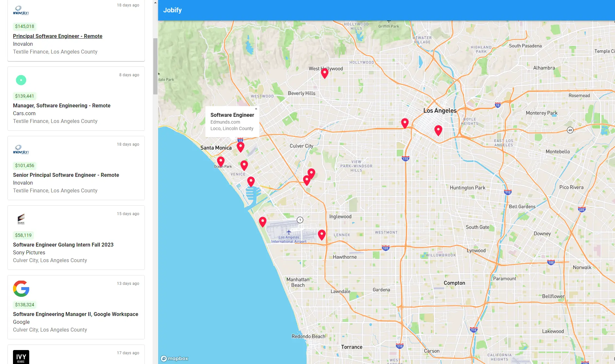This screenshot has height=364, width=615.
Task: Open Software Engineering Manager II, Google Workspace
Action: (76, 314)
